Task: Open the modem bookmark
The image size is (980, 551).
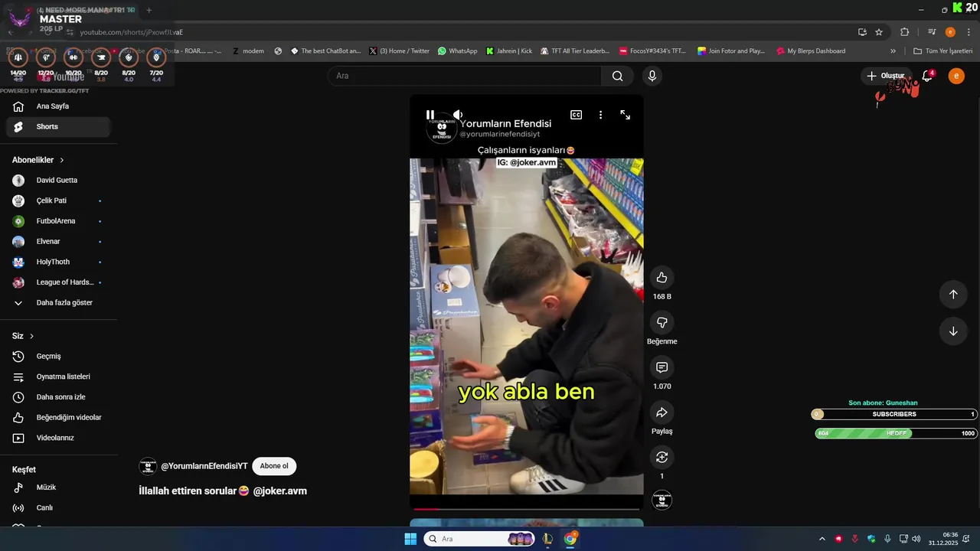Action: pyautogui.click(x=247, y=51)
